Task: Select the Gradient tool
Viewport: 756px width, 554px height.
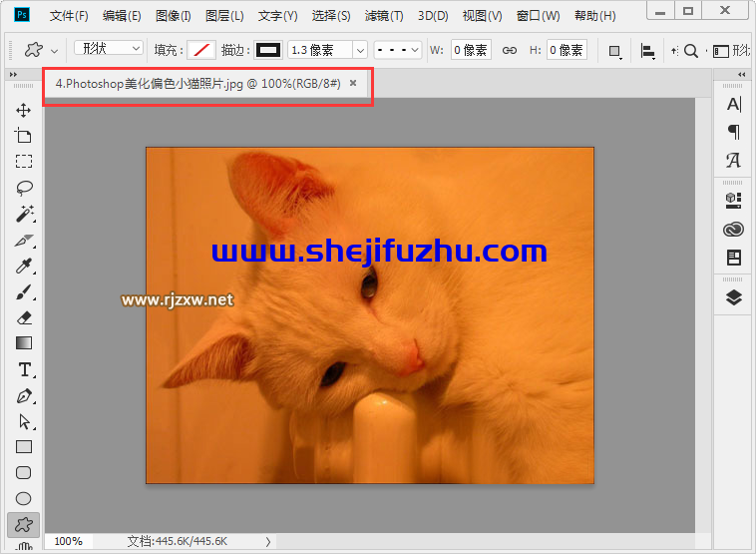Action: click(24, 343)
